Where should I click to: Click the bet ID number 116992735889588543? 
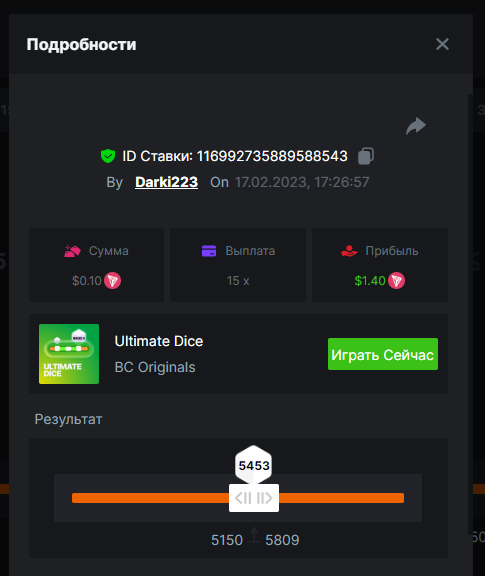(272, 156)
